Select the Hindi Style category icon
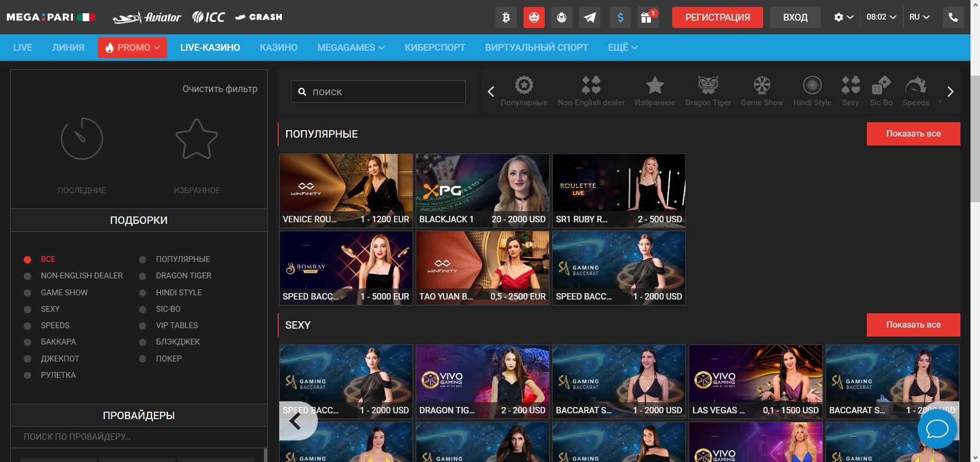Screen dimensions: 980x462 click(812, 91)
